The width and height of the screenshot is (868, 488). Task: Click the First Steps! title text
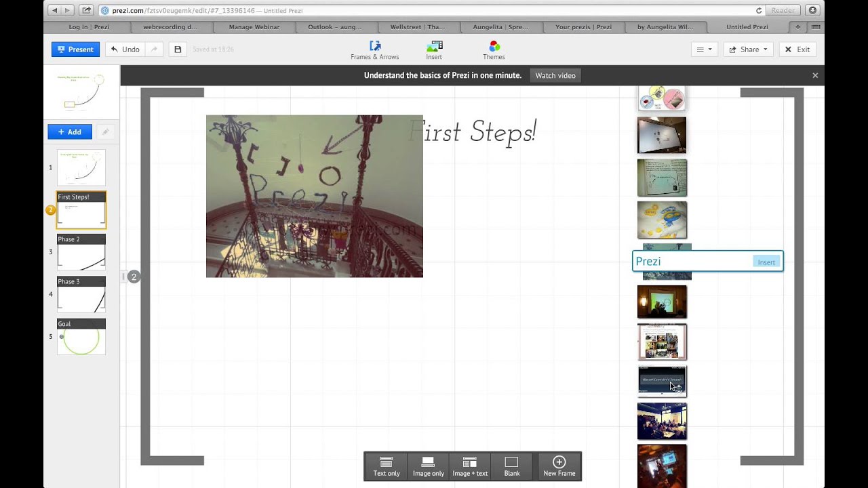point(473,131)
